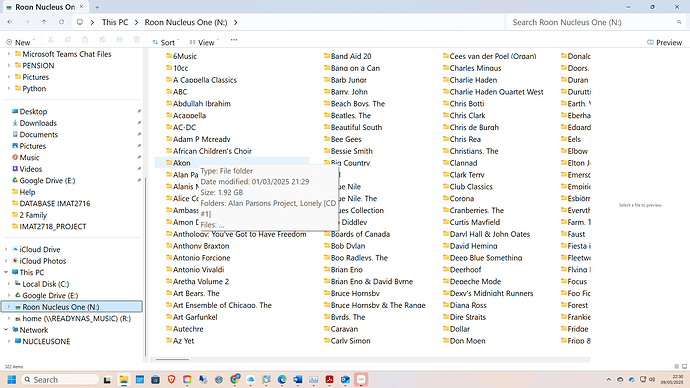Click the Copy toolbar icon
This screenshot has height=388, width=690.
point(68,40)
